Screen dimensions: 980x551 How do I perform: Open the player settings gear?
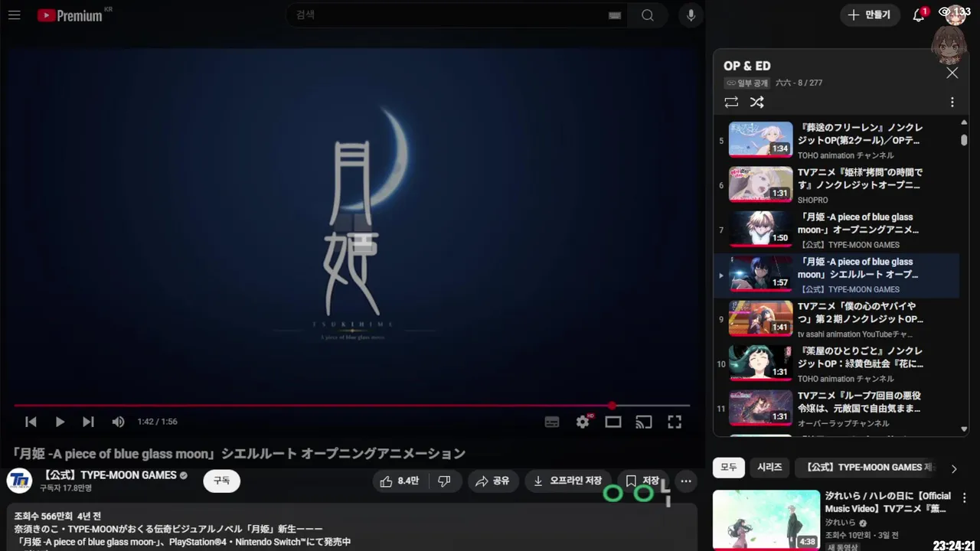tap(583, 422)
